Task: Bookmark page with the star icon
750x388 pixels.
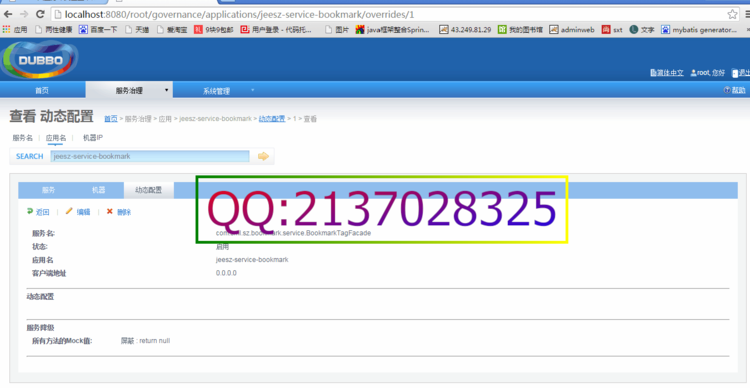Action: coord(732,14)
